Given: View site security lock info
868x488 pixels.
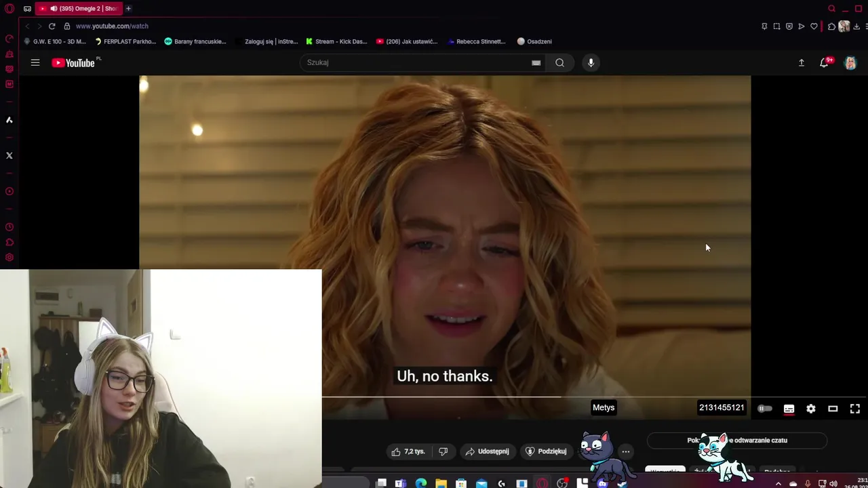Looking at the screenshot, I should pos(67,26).
